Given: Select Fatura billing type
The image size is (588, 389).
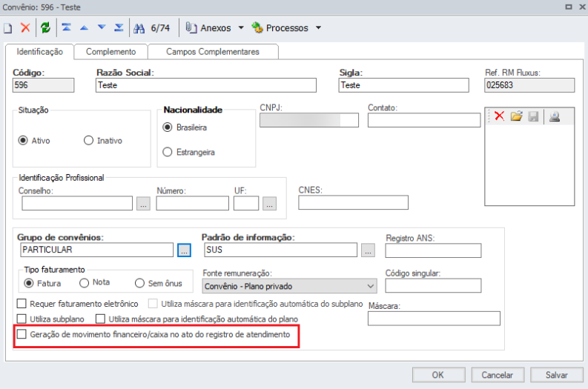Looking at the screenshot, I should point(28,283).
